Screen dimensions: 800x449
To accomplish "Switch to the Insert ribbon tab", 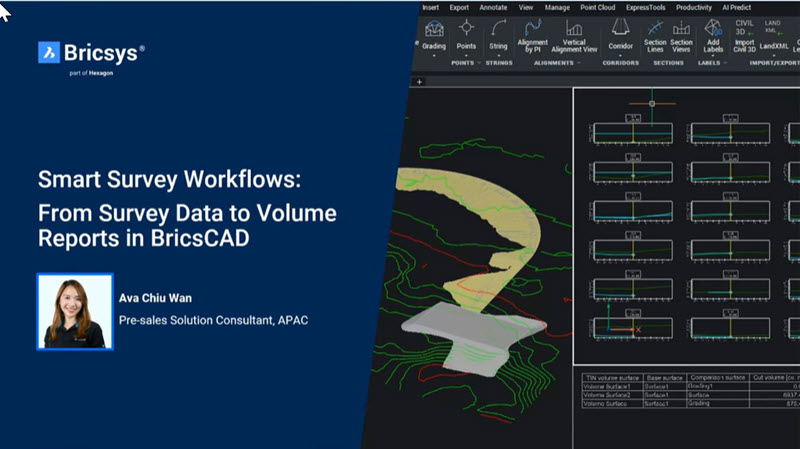I will click(x=430, y=7).
